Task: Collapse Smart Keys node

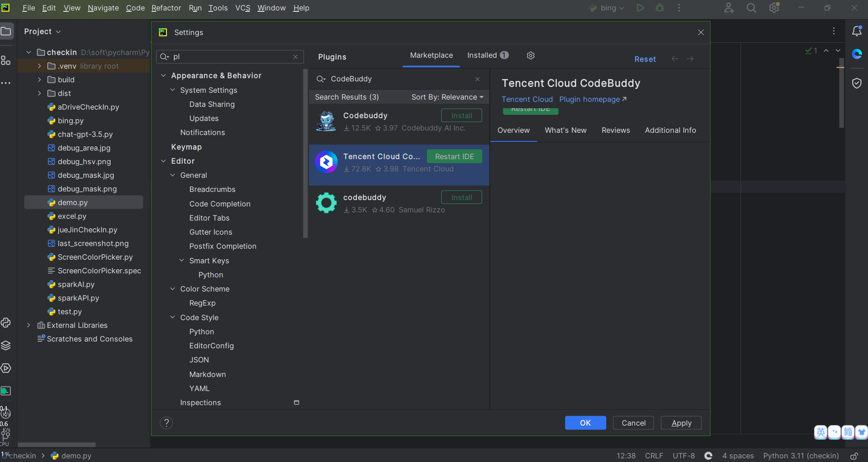Action: point(182,261)
